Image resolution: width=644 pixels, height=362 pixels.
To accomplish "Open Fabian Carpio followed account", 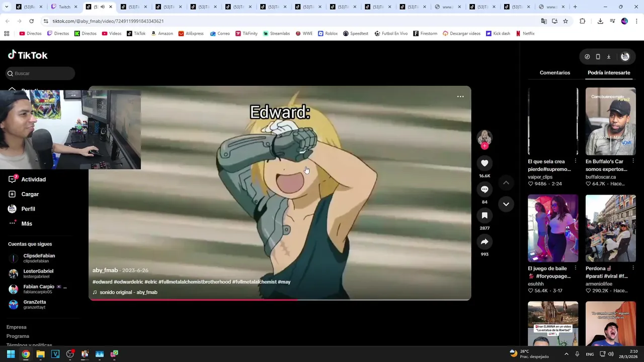I will pyautogui.click(x=38, y=289).
